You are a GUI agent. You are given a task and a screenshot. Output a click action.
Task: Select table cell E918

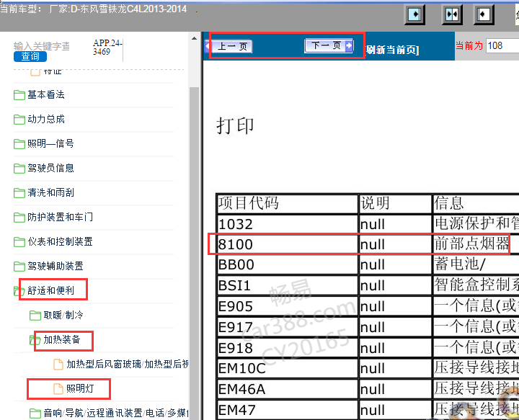point(288,347)
